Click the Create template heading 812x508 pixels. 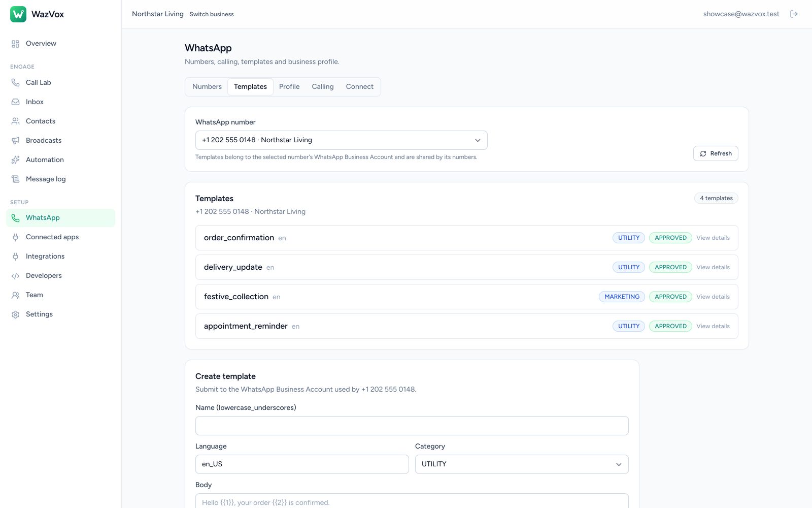coord(225,376)
